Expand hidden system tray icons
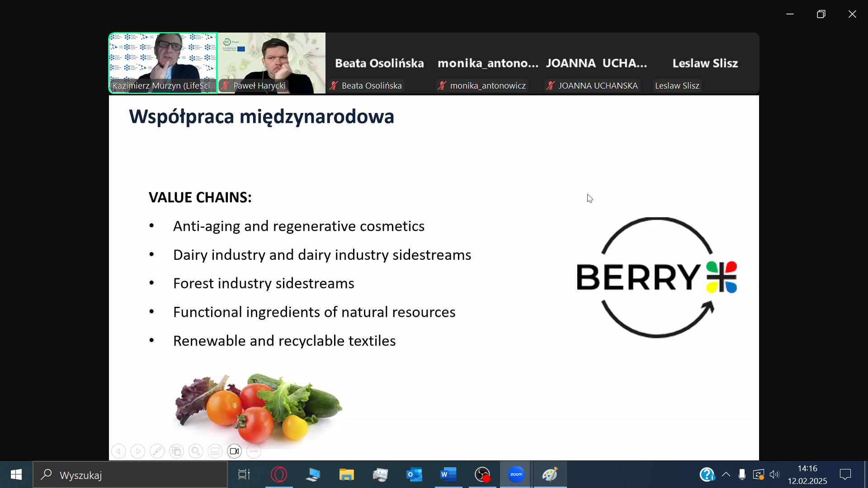 726,474
